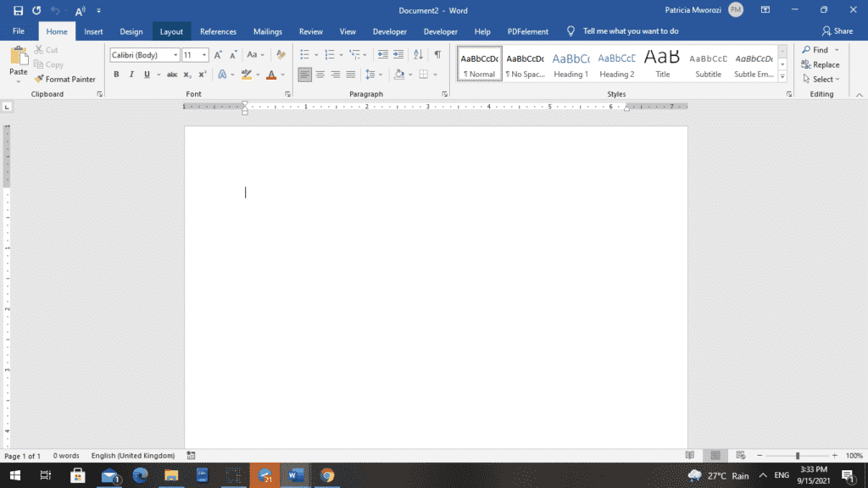This screenshot has width=868, height=488.
Task: Switch to the Mailings ribbon tab
Action: click(268, 31)
